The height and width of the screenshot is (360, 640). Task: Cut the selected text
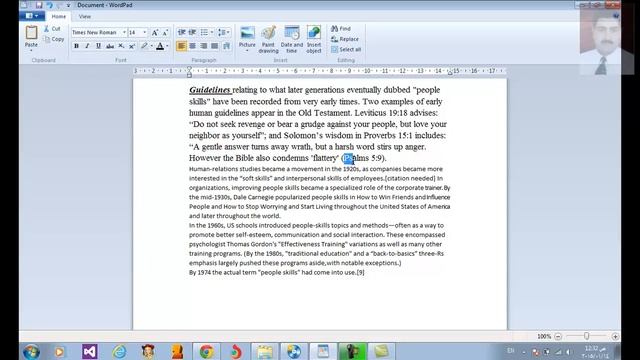tap(53, 29)
